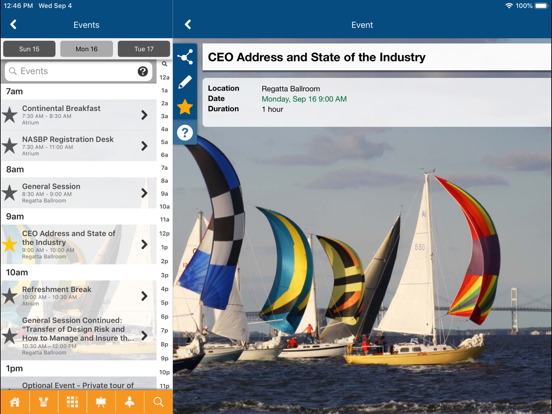This screenshot has width=552, height=414.
Task: Tap the battery indicator in status bar
Action: click(541, 6)
